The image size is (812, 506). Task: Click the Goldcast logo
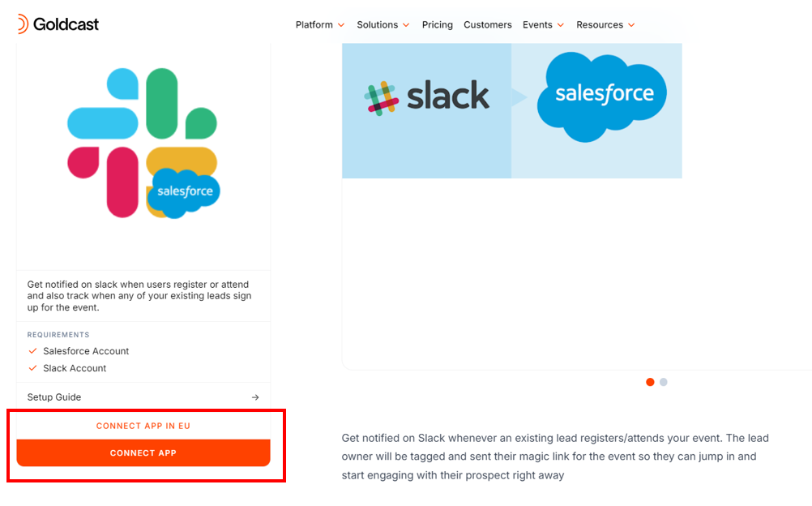58,24
